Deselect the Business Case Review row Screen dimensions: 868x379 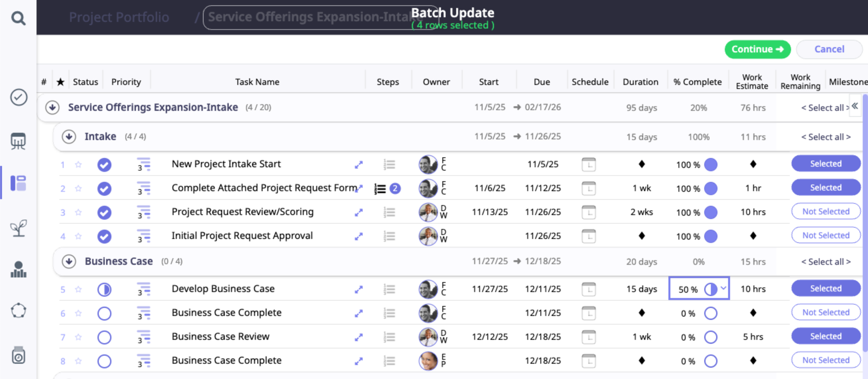click(x=826, y=336)
